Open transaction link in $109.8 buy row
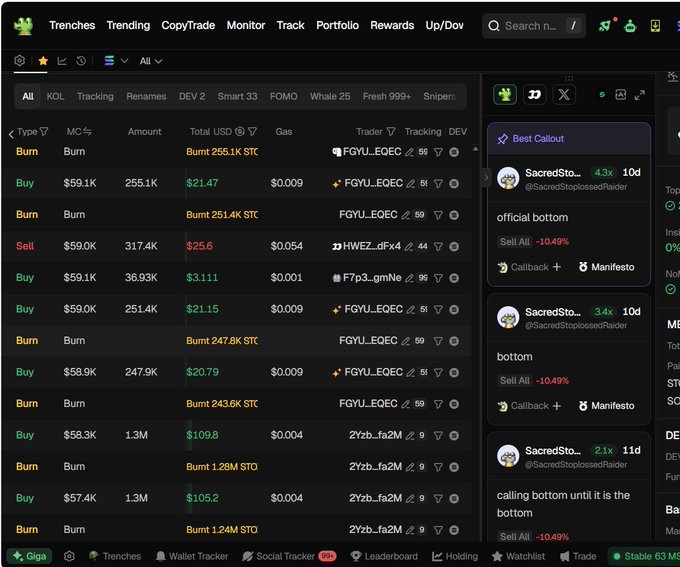 [x=454, y=436]
